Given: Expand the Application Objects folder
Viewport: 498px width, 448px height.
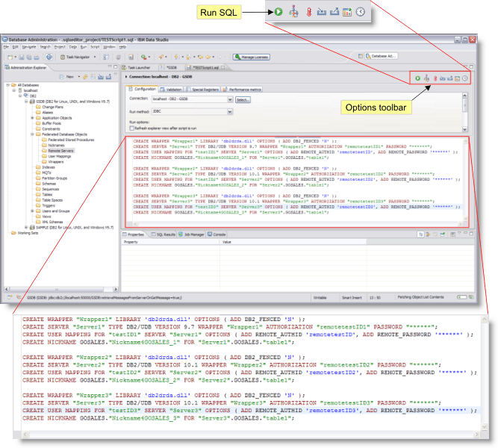Looking at the screenshot, I should pyautogui.click(x=32, y=118).
